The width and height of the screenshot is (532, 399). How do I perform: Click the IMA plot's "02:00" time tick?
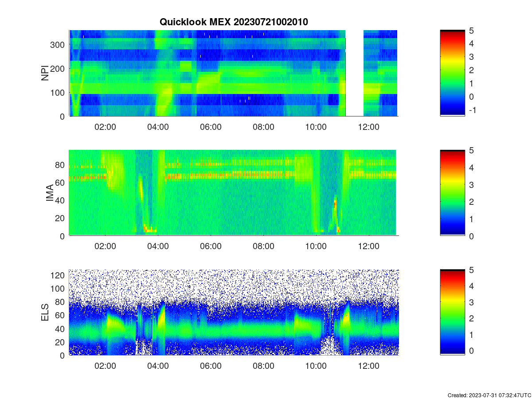click(105, 246)
